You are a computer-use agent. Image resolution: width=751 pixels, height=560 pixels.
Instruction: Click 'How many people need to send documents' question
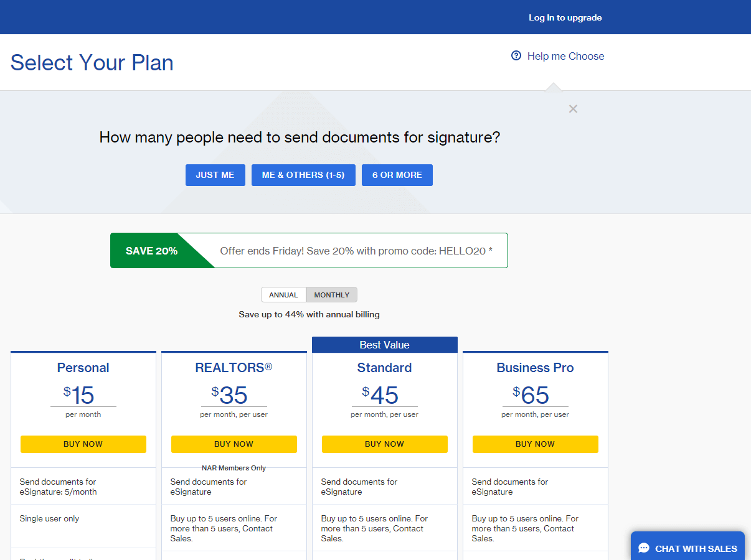[x=300, y=138]
